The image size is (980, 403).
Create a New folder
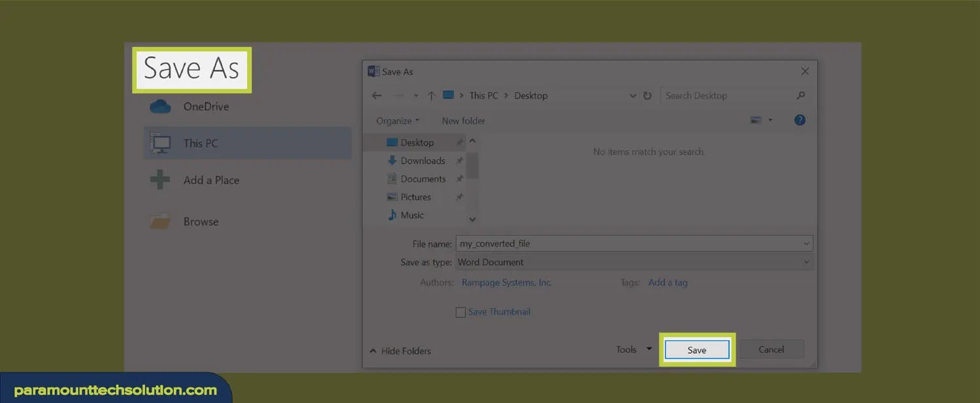tap(463, 121)
